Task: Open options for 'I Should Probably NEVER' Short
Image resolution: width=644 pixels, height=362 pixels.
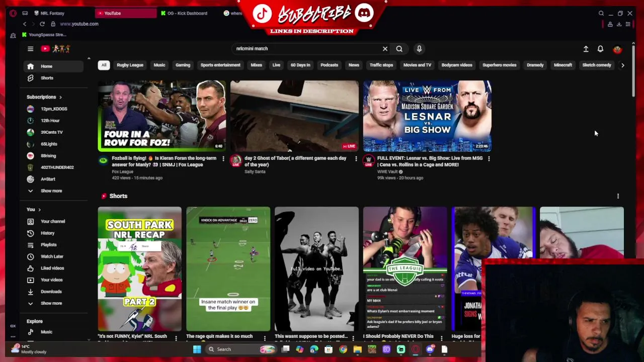Action: pos(442,338)
